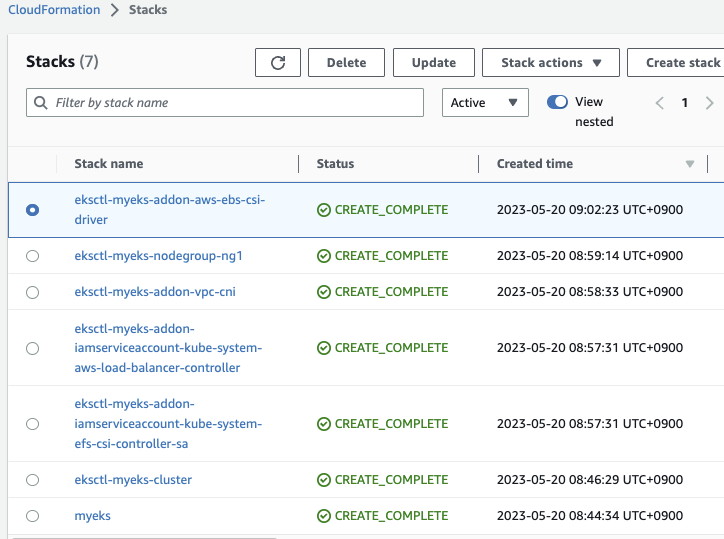Image resolution: width=724 pixels, height=539 pixels.
Task: Click created time 2023-05-20 08:46:29 UTC+0900
Action: pyautogui.click(x=590, y=480)
